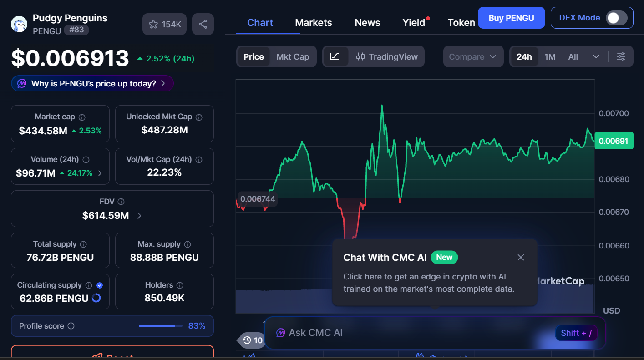Click the Profile score progress bar

point(160,326)
